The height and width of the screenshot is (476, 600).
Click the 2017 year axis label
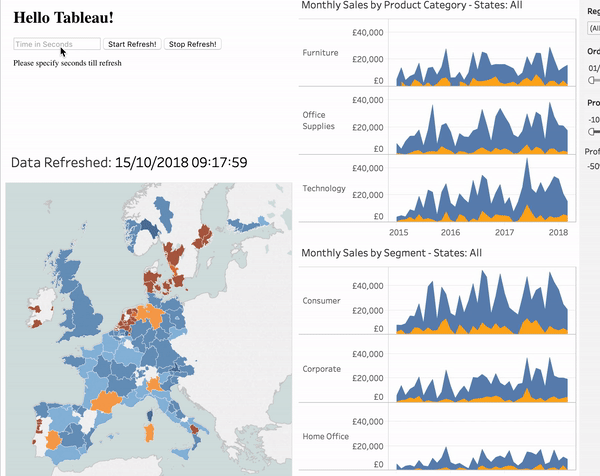tap(504, 232)
